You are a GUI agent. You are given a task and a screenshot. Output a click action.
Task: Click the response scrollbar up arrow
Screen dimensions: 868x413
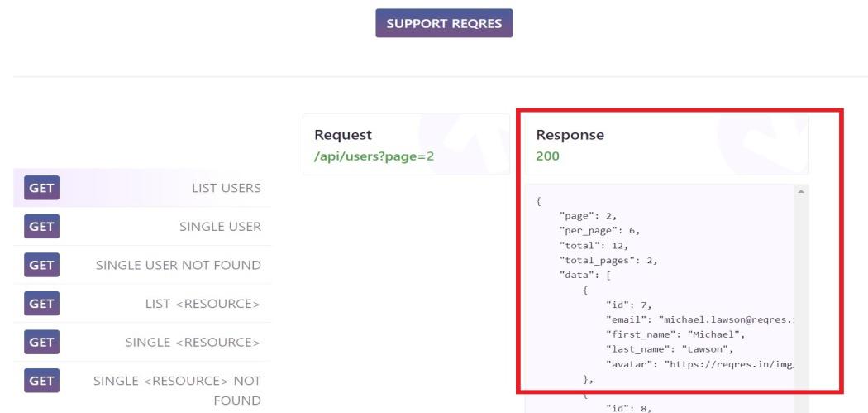(800, 192)
